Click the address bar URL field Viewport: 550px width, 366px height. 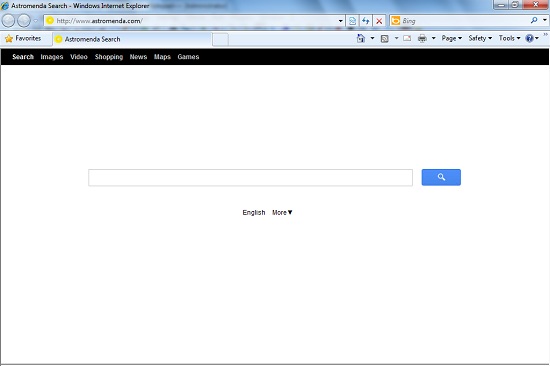195,21
